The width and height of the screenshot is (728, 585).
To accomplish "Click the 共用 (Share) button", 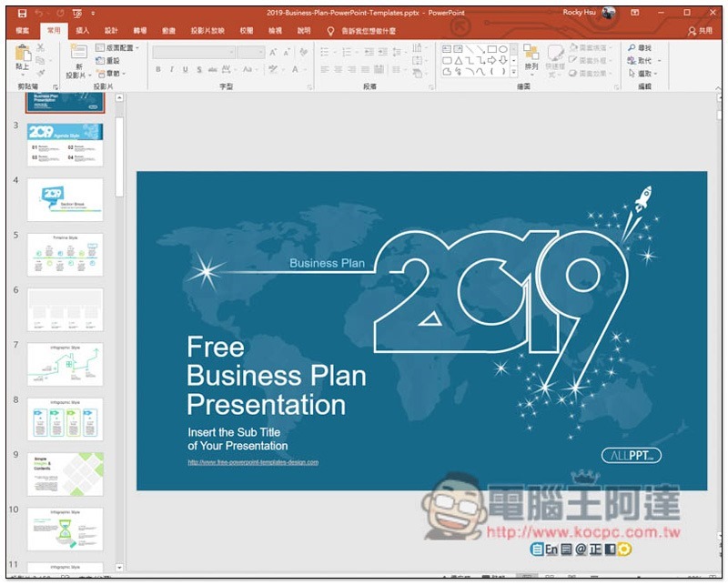I will [700, 31].
